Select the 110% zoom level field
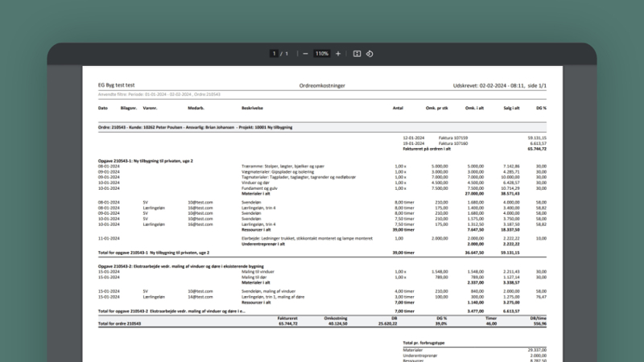The image size is (644, 362). pos(322,54)
